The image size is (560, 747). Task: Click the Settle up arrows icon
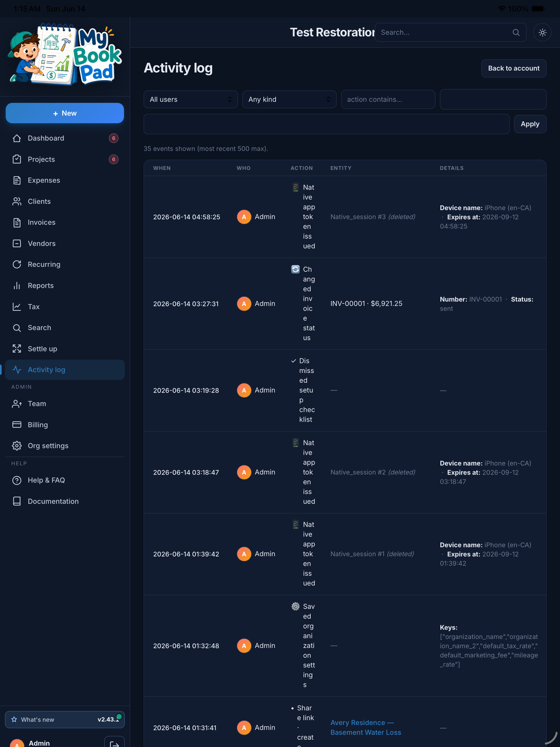[x=17, y=349]
